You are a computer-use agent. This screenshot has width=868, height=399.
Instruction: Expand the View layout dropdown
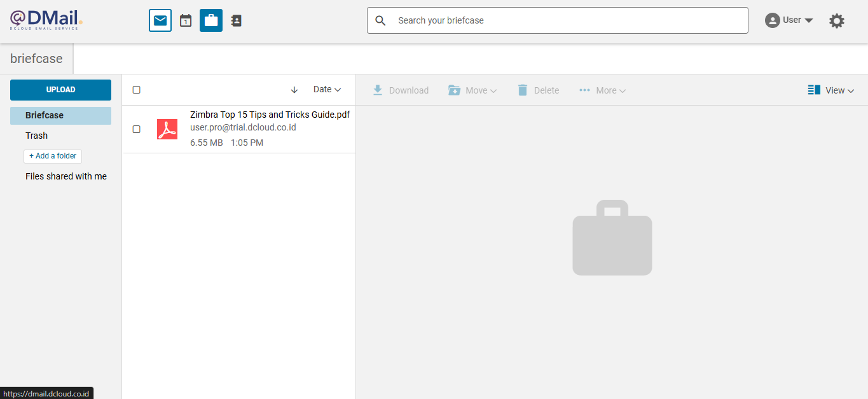831,90
